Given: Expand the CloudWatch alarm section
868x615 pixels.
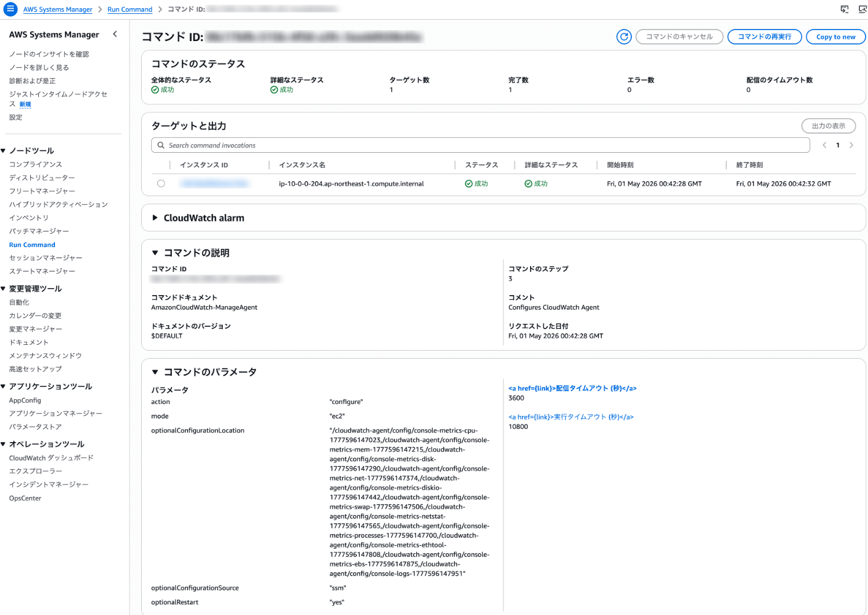Looking at the screenshot, I should tap(155, 218).
